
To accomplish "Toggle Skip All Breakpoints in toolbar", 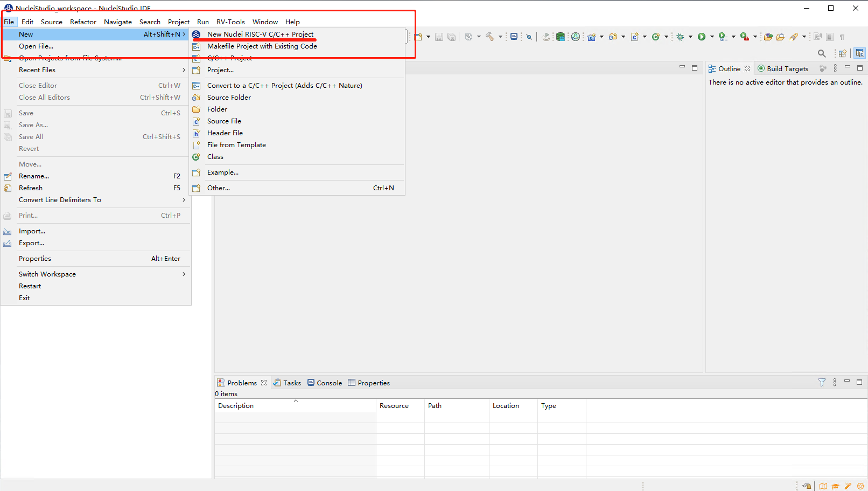I will tap(529, 37).
